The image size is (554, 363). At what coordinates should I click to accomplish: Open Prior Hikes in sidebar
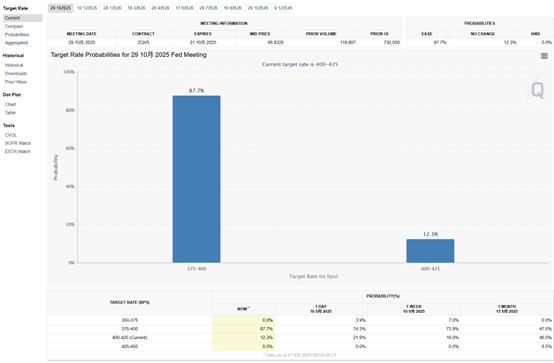pos(16,82)
